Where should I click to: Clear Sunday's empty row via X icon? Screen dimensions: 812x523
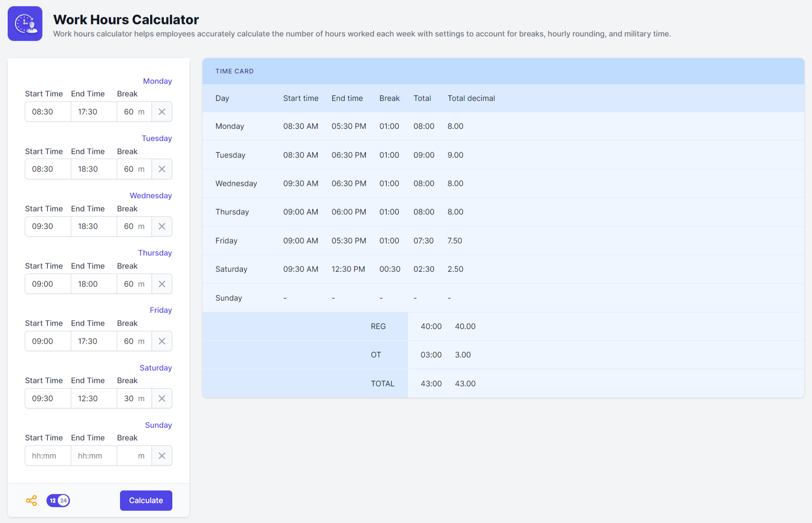point(162,456)
